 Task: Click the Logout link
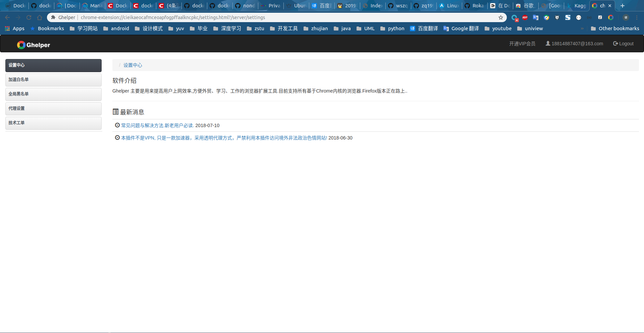point(623,44)
